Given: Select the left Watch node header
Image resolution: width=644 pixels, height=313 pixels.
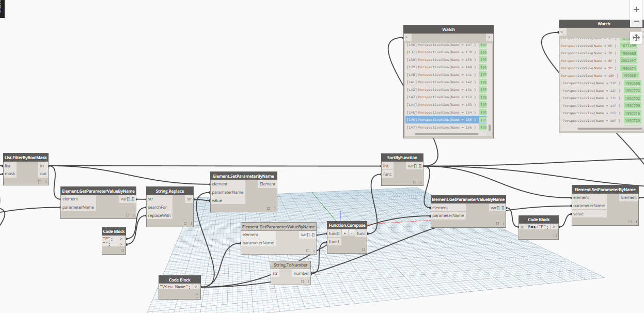Looking at the screenshot, I should coord(448,29).
